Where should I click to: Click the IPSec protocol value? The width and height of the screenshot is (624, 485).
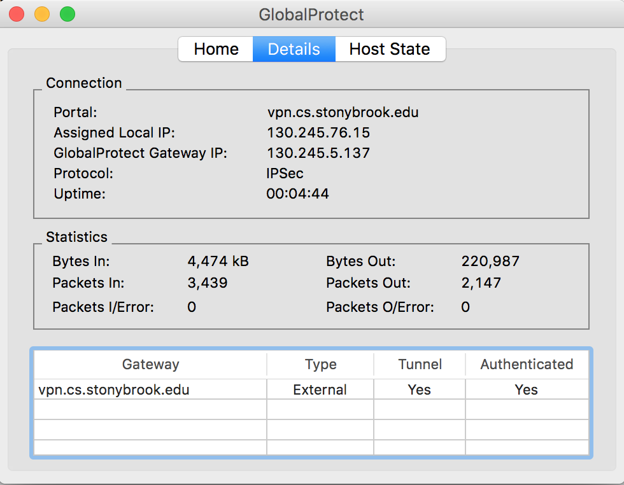click(285, 173)
